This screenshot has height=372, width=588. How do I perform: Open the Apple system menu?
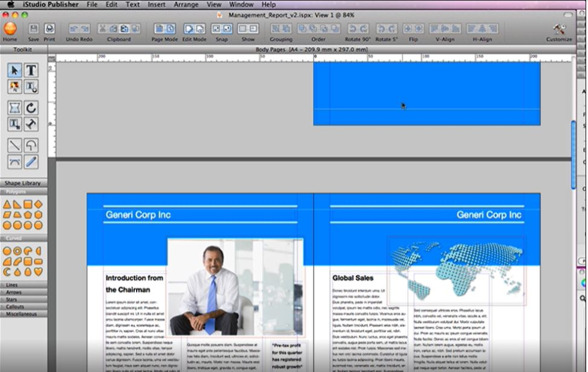point(10,4)
